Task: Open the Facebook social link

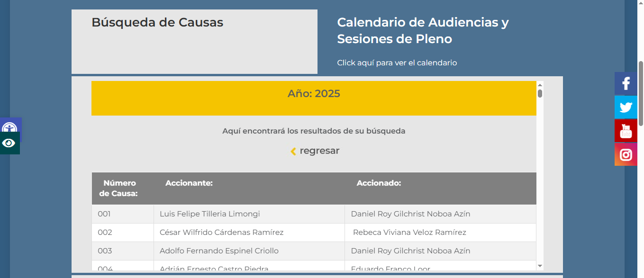Action: pos(626,84)
